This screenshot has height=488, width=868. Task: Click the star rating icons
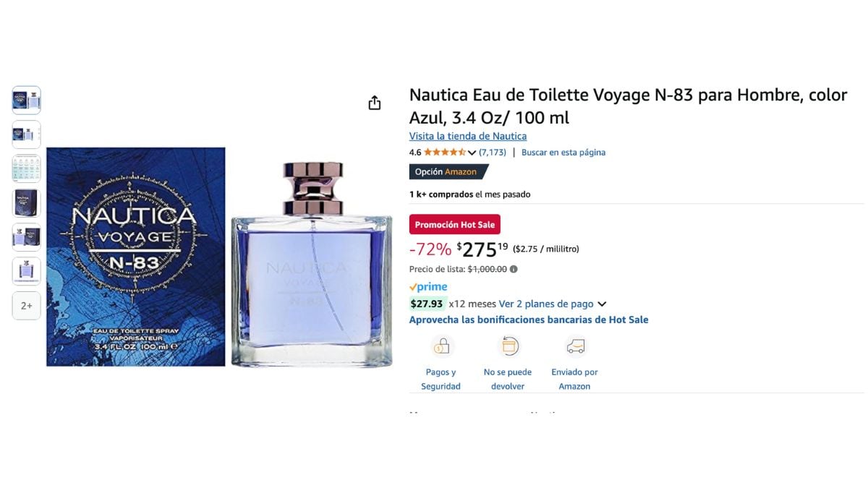point(445,153)
